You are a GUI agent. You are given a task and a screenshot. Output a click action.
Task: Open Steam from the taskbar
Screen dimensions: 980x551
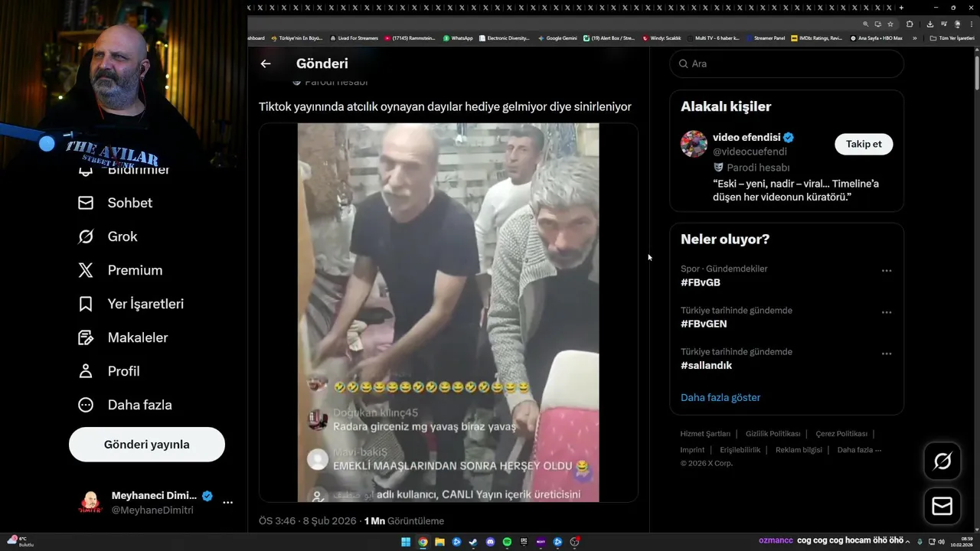(473, 542)
